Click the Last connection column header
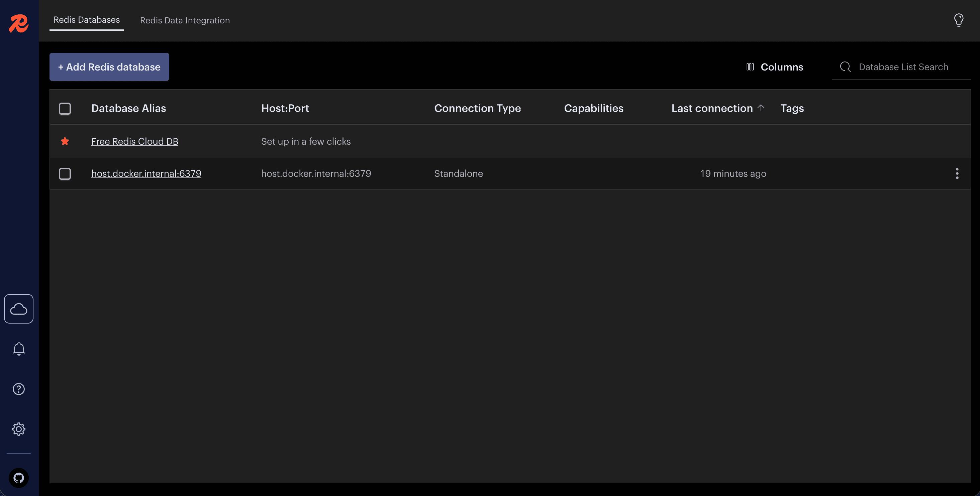The width and height of the screenshot is (980, 496). coord(712,108)
